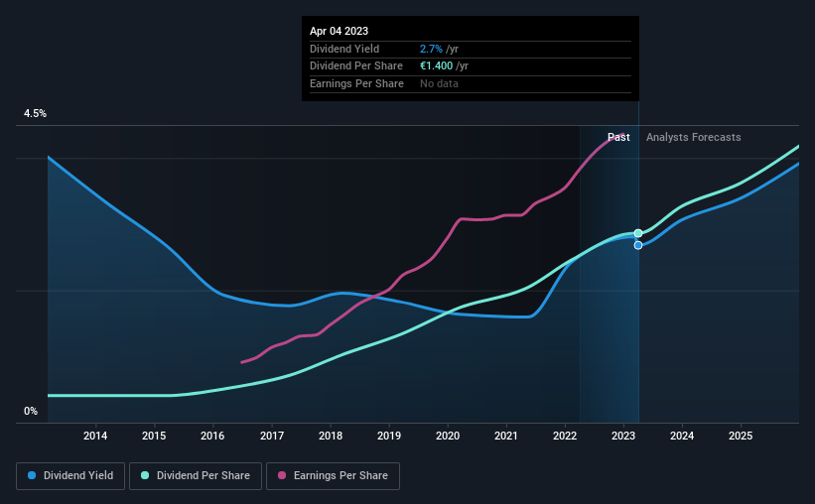Click the blue Dividend Yield legend dot
815x504 pixels.
32,475
